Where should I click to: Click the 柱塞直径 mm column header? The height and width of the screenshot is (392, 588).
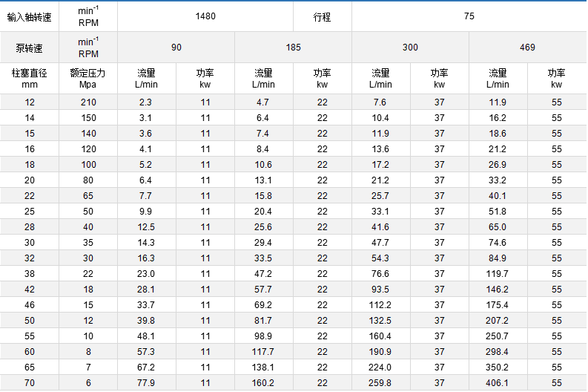click(30, 79)
